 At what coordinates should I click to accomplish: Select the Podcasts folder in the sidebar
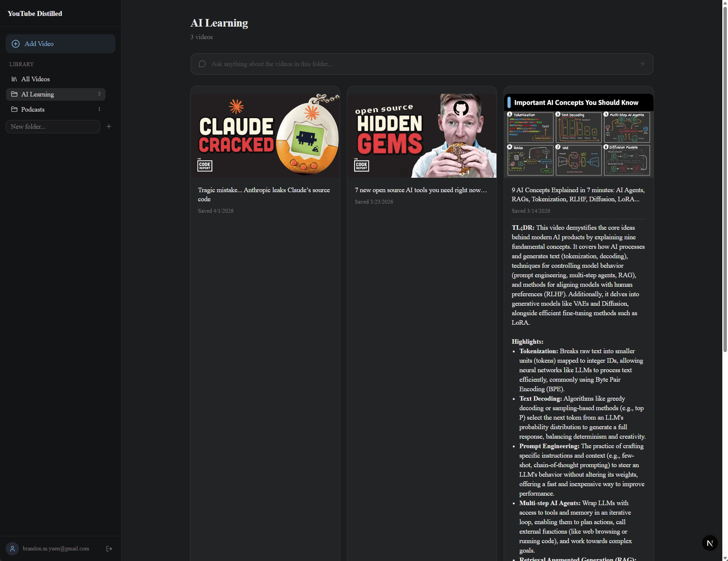coord(33,109)
